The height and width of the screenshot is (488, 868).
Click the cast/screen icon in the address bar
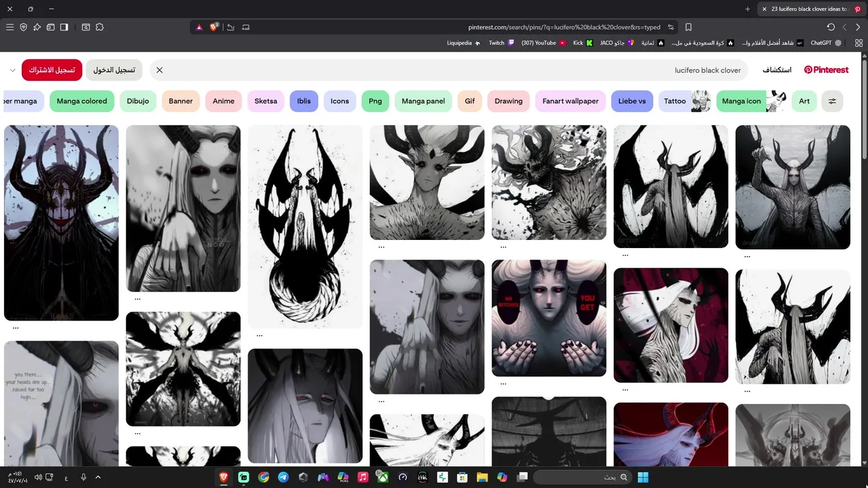(x=245, y=27)
